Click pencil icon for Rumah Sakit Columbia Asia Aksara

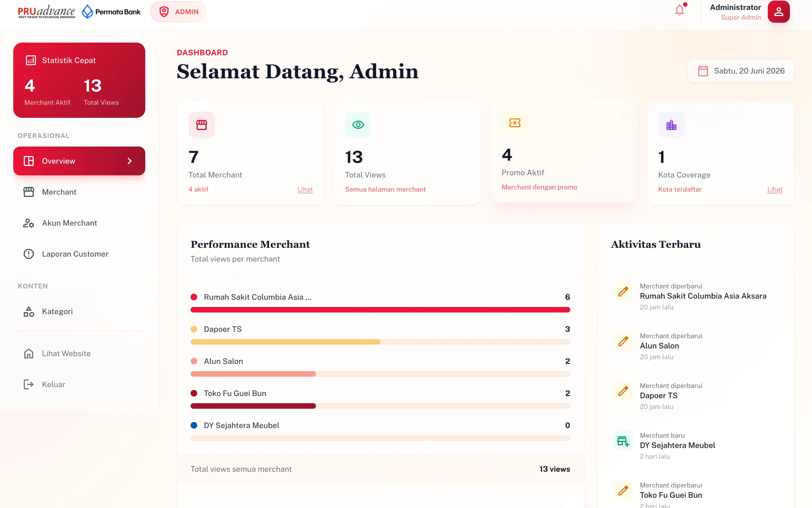tap(623, 292)
